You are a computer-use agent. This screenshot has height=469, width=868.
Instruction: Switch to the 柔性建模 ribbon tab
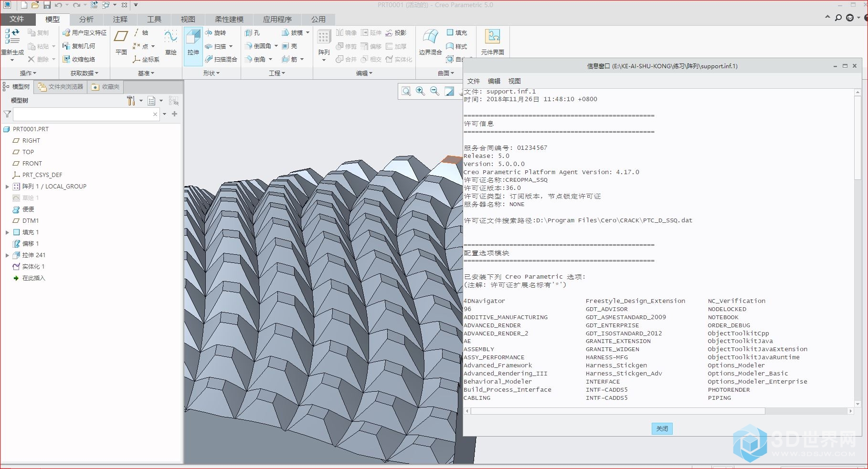229,19
